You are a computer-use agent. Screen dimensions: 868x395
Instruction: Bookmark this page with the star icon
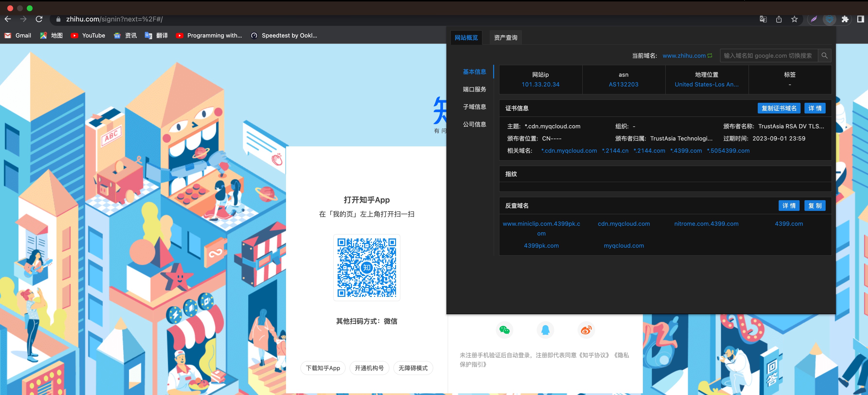pos(794,19)
